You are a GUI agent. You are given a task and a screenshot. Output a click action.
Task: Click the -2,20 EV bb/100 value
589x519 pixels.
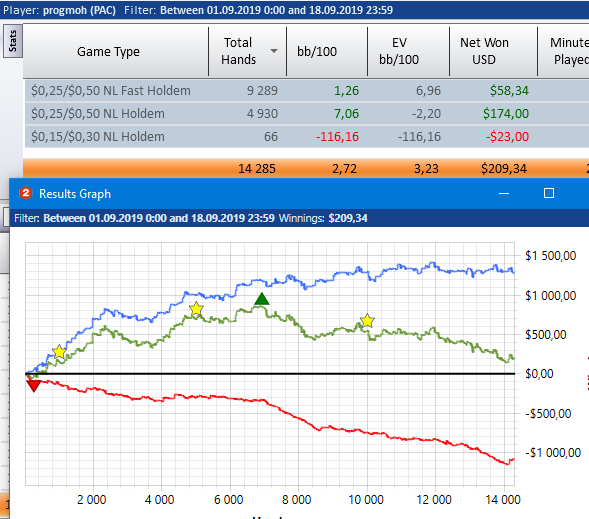coord(426,113)
